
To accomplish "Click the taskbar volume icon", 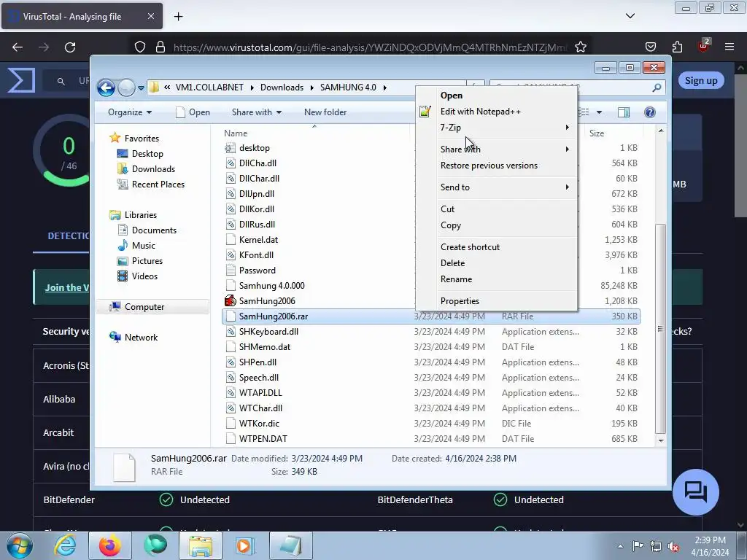I will click(673, 546).
